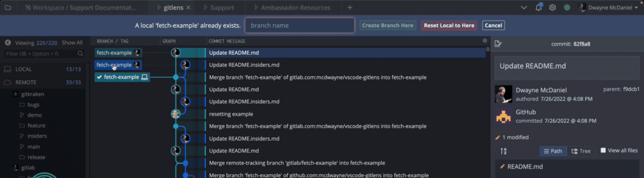Open graph column settings gear
This screenshot has width=644, height=178.
coord(485,41)
